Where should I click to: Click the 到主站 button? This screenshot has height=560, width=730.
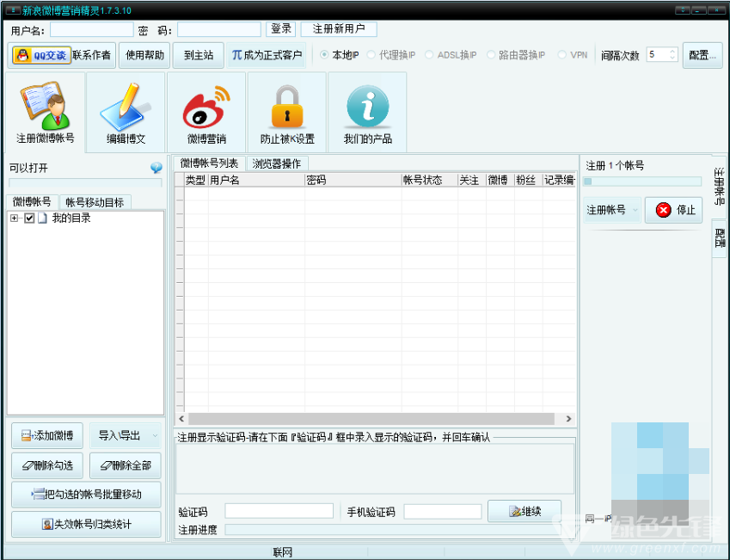pos(199,55)
